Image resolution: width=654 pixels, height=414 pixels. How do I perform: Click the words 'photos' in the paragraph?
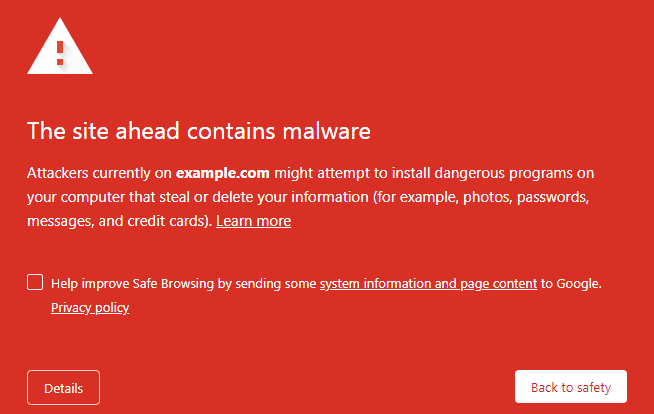pyautogui.click(x=486, y=197)
